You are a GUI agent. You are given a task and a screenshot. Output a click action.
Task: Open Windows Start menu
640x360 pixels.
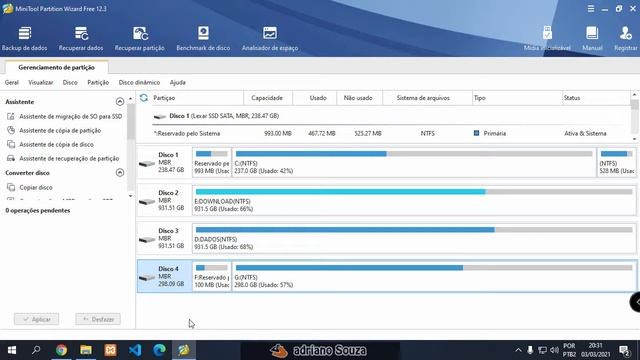(x=12, y=350)
